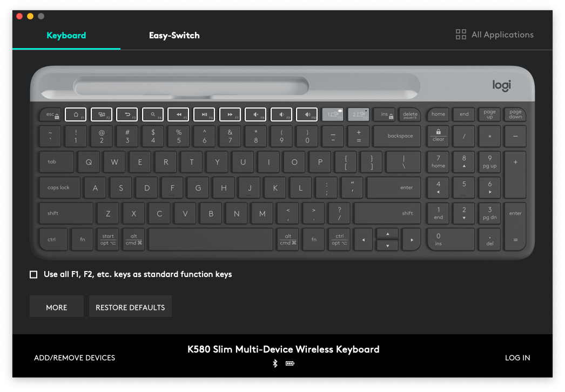The width and height of the screenshot is (565, 392).
Task: Click the Home key (F1) on keyboard
Action: (76, 114)
